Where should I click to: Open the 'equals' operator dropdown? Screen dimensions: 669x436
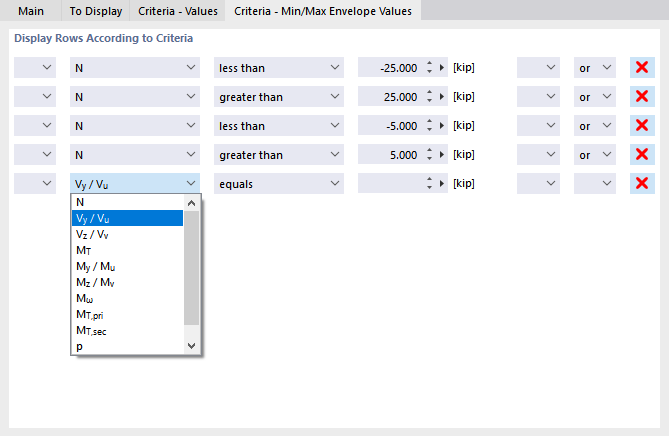[279, 183]
